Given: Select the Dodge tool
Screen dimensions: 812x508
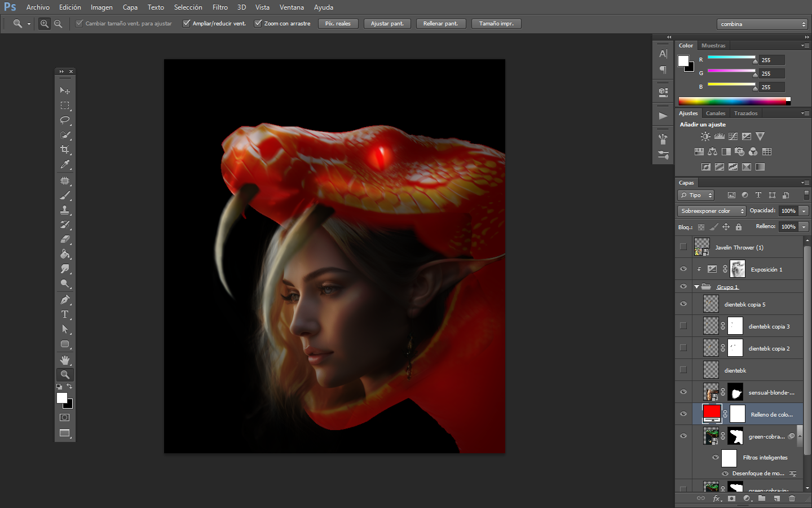Looking at the screenshot, I should [65, 284].
